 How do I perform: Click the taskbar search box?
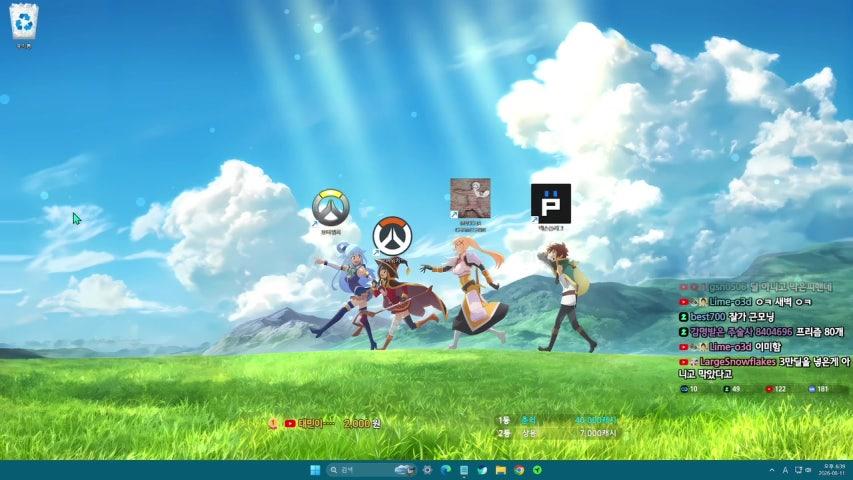tap(372, 470)
